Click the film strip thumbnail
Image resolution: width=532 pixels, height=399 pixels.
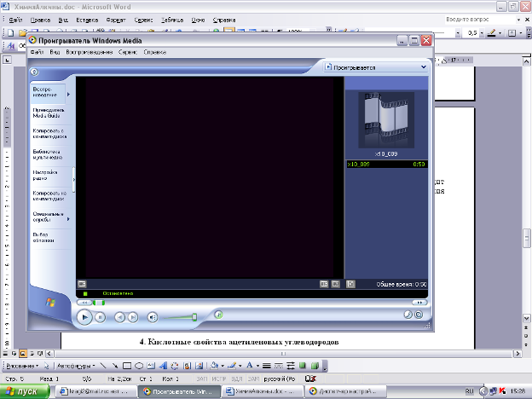386,119
